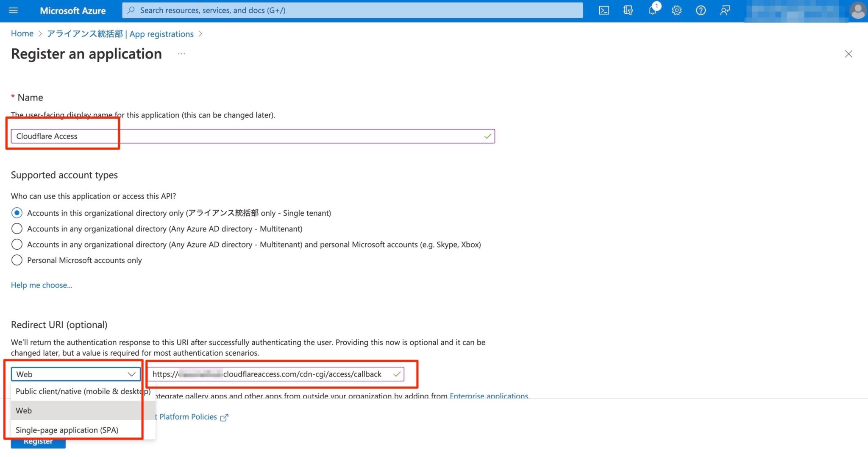Screen dimensions: 868x457
Task: Navigate to Home via the breadcrumb
Action: 22,33
